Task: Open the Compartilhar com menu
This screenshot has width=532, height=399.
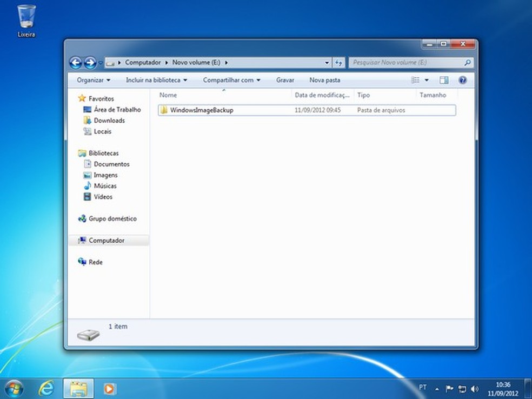Action: pos(231,80)
